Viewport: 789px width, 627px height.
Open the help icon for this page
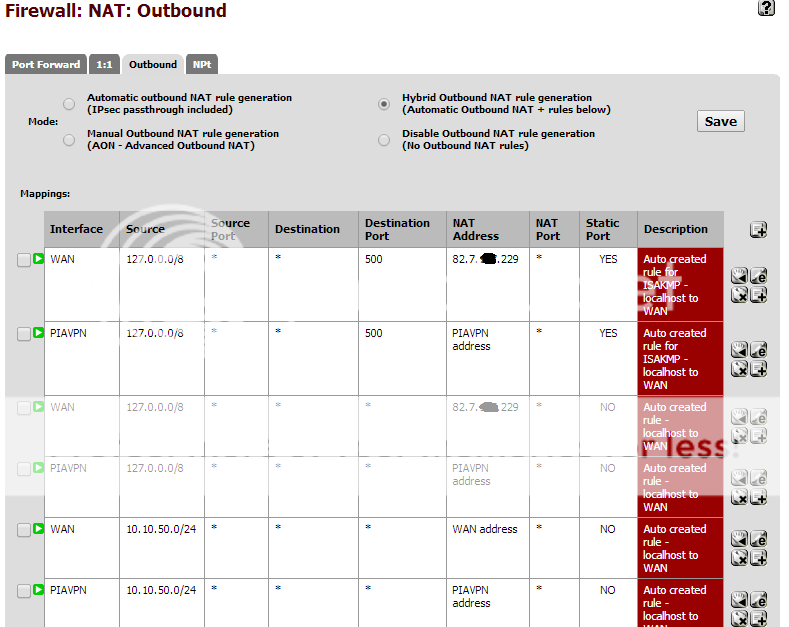click(x=767, y=9)
